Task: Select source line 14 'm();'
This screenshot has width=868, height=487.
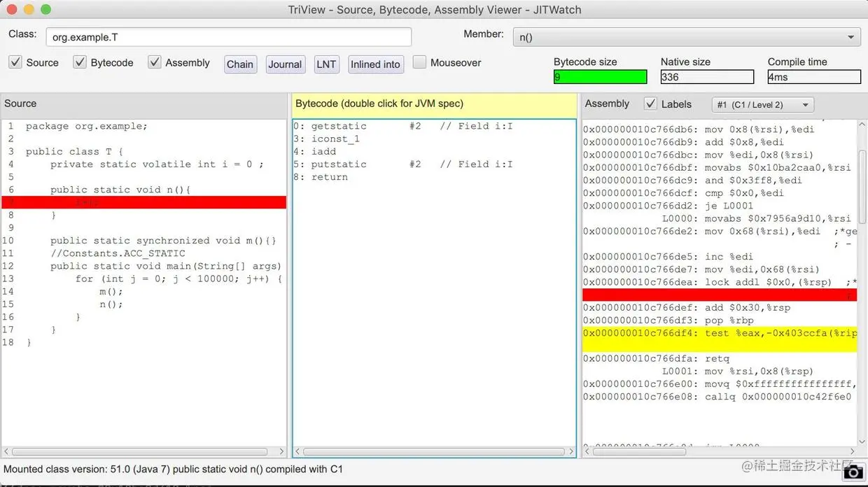Action: pos(111,291)
